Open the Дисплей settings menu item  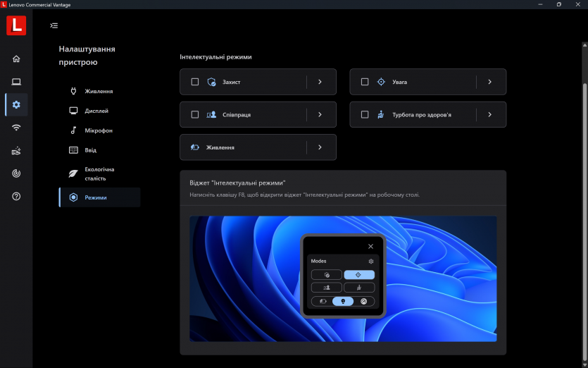(96, 111)
